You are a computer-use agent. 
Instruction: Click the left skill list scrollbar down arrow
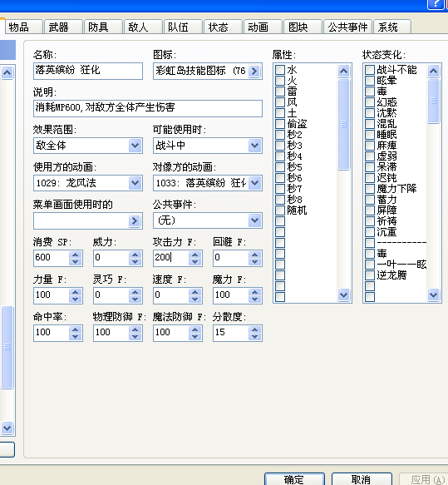7,428
